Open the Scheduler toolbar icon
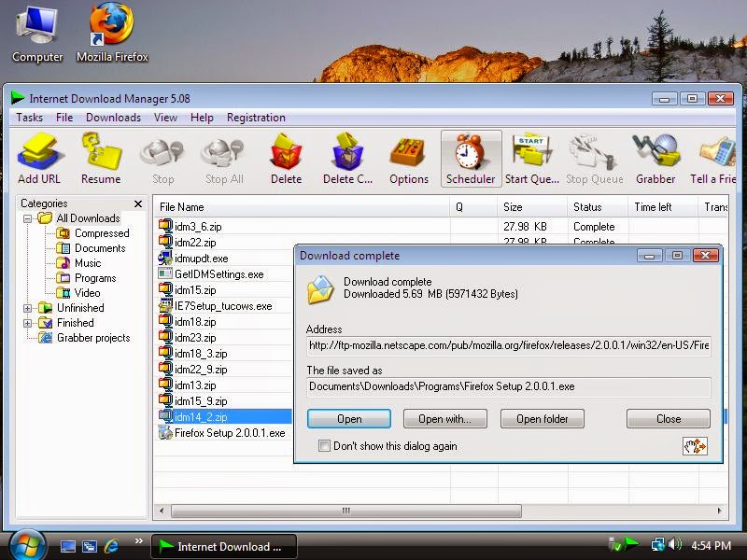This screenshot has height=560, width=747. point(471,159)
